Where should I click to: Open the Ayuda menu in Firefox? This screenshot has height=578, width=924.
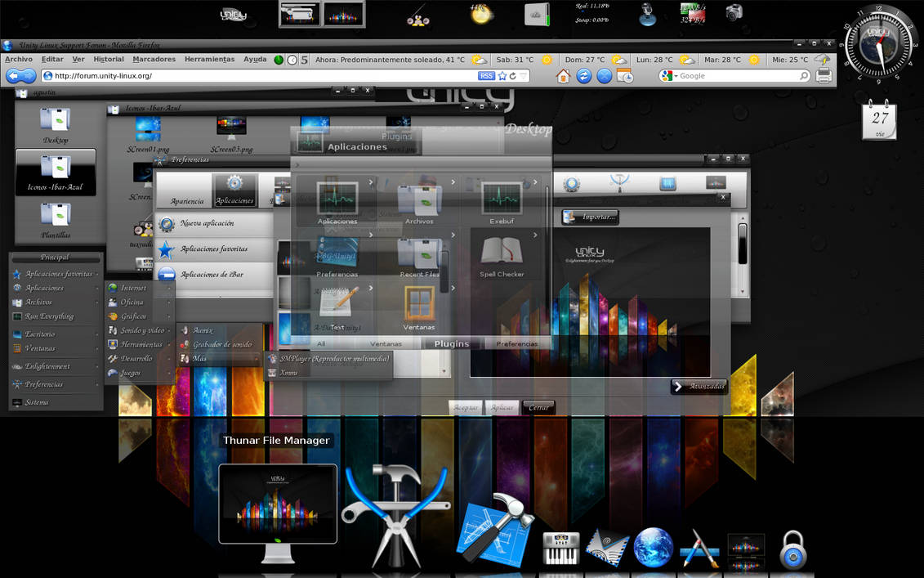coord(255,59)
